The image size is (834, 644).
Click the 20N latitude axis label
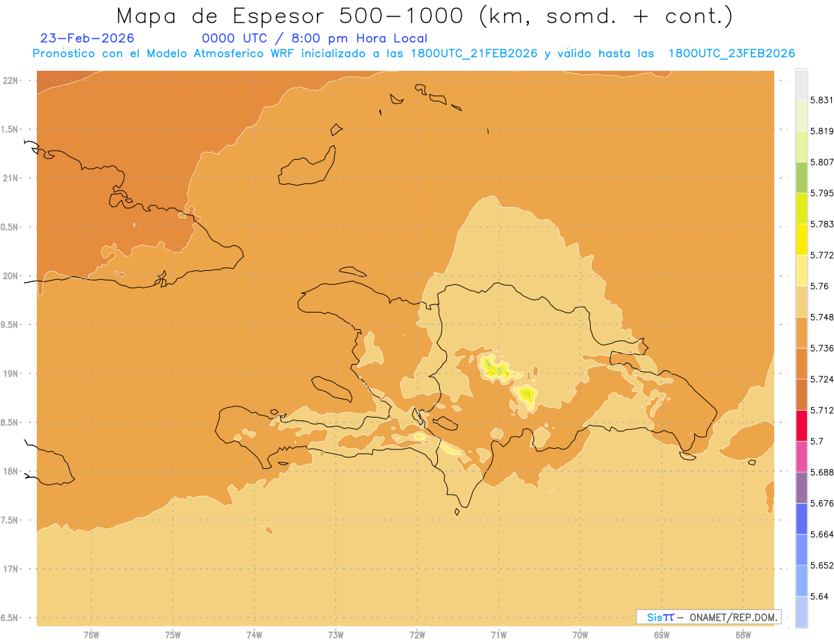(x=12, y=276)
